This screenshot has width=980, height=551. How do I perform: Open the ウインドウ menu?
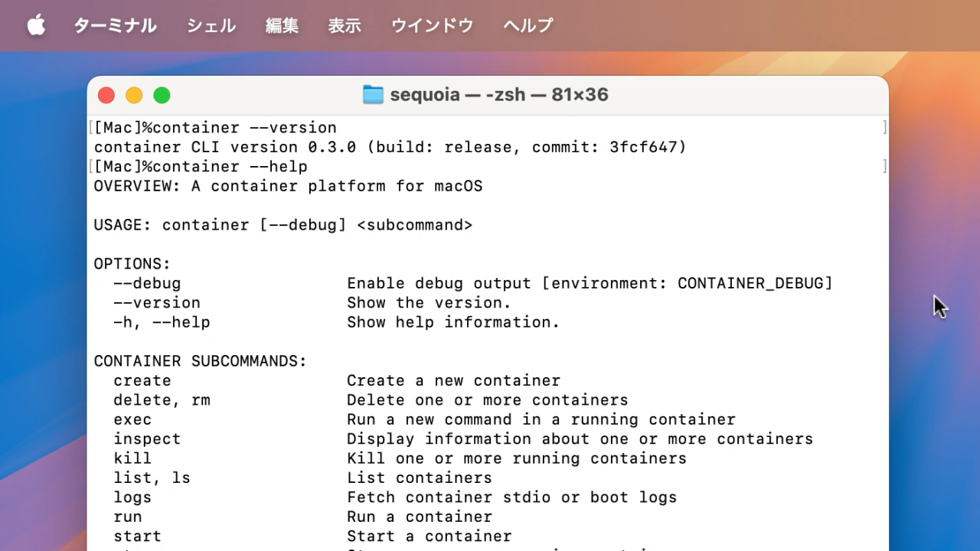click(x=431, y=25)
